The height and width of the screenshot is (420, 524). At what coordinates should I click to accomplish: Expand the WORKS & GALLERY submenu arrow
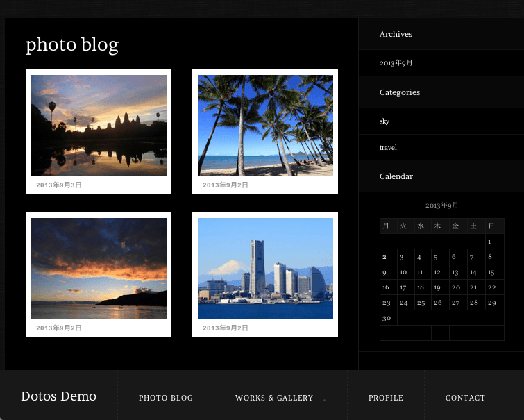[x=324, y=400]
